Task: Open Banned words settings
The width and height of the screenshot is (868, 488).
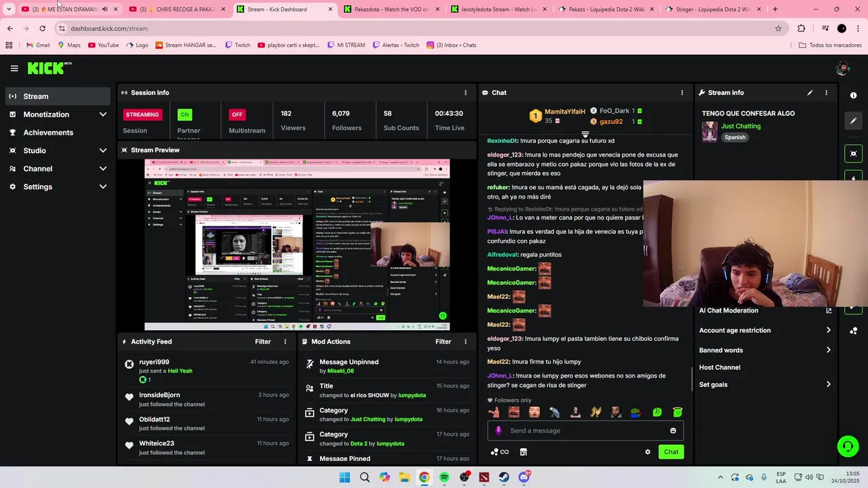Action: tap(765, 350)
